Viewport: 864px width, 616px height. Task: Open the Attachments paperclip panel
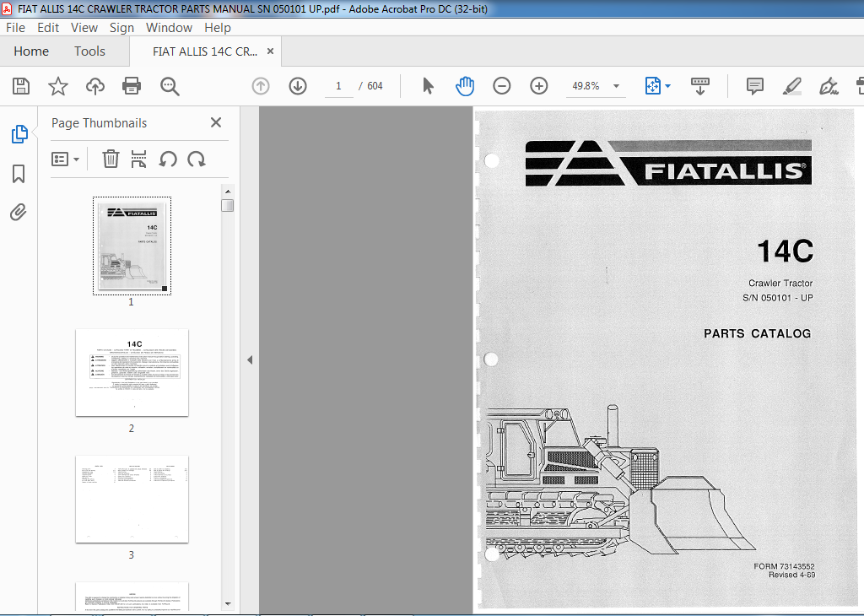[19, 212]
